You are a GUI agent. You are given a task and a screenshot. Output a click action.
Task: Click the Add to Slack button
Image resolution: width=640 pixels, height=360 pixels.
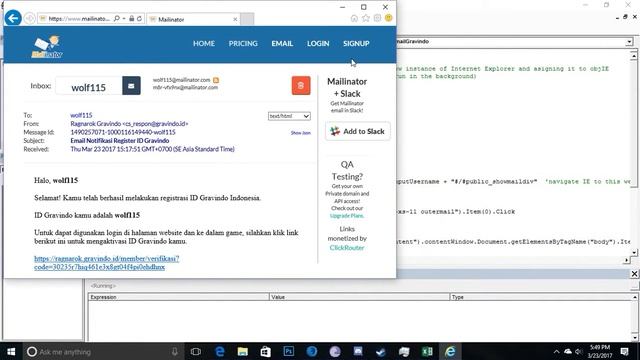(358, 131)
